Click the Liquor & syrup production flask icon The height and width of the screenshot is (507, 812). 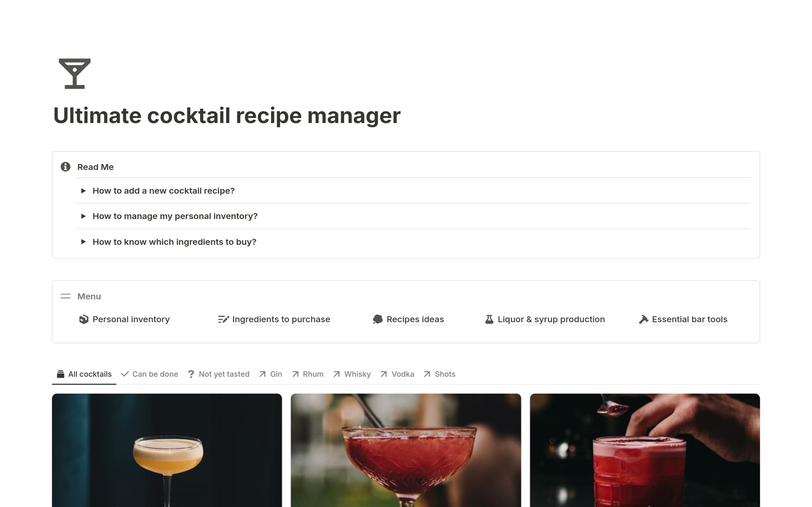[489, 319]
